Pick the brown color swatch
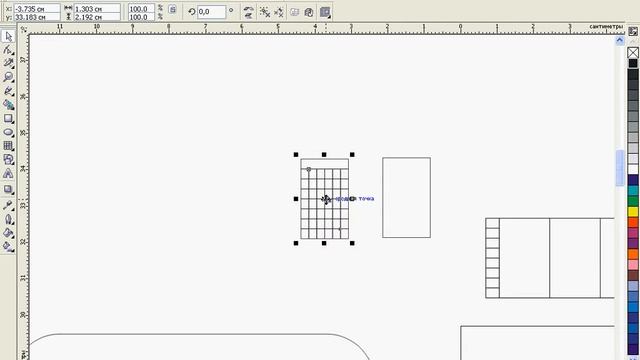 click(x=633, y=276)
